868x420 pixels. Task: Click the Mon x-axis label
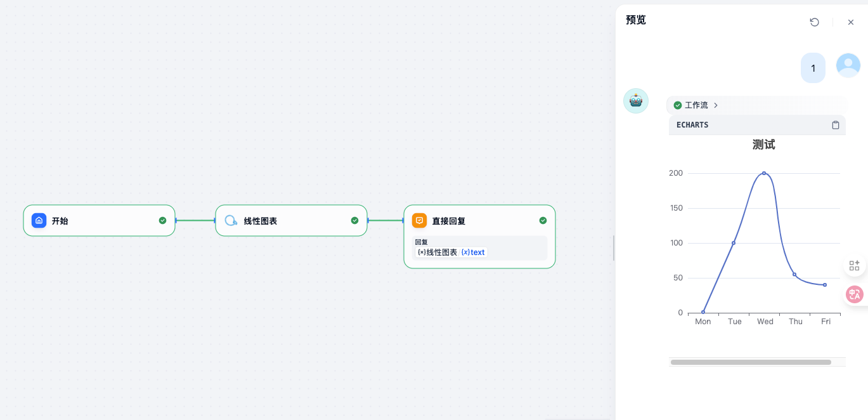[703, 322]
